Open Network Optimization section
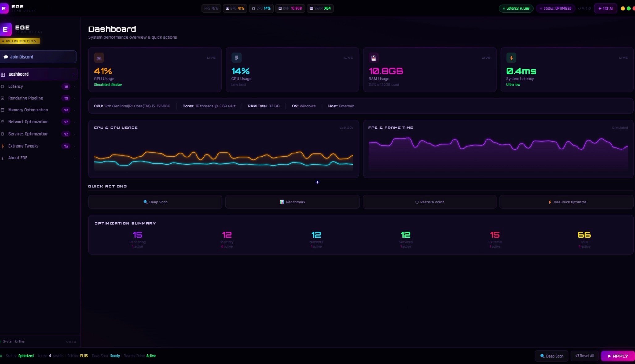This screenshot has height=364, width=635. pos(38,122)
